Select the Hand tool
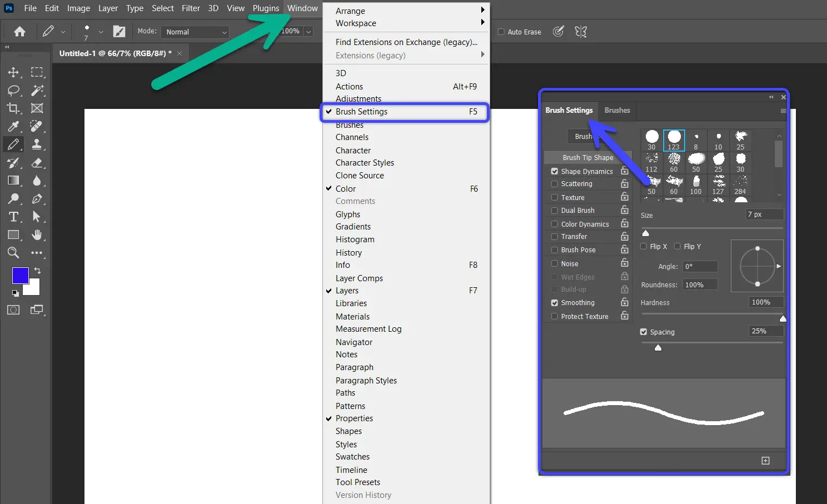The image size is (827, 504). click(x=37, y=235)
